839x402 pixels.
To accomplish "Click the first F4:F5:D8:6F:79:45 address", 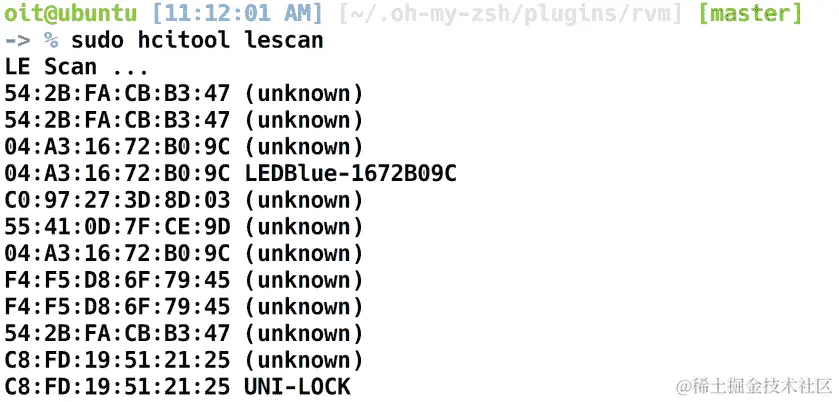I will pos(117,280).
